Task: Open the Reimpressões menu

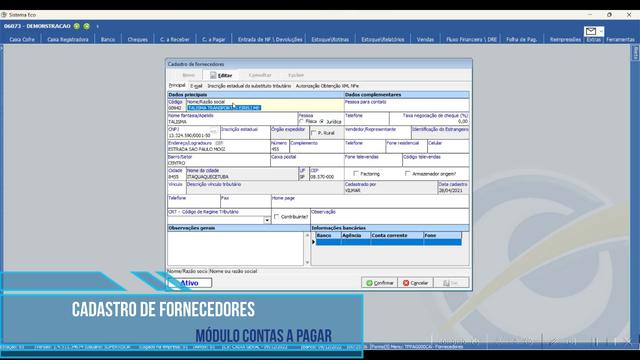Action: point(565,40)
